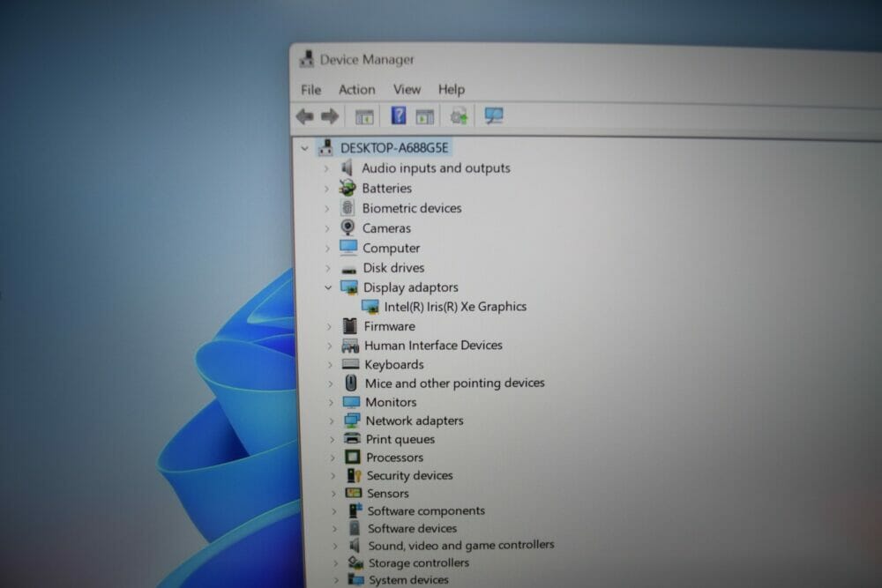This screenshot has width=882, height=588.
Task: Select the Print queues label
Action: [x=400, y=439]
